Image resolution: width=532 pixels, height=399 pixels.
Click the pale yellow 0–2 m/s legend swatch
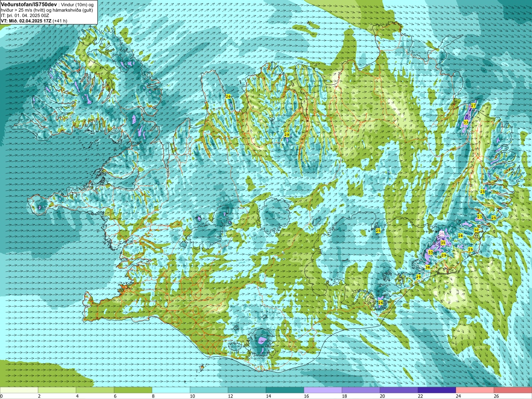pyautogui.click(x=19, y=390)
